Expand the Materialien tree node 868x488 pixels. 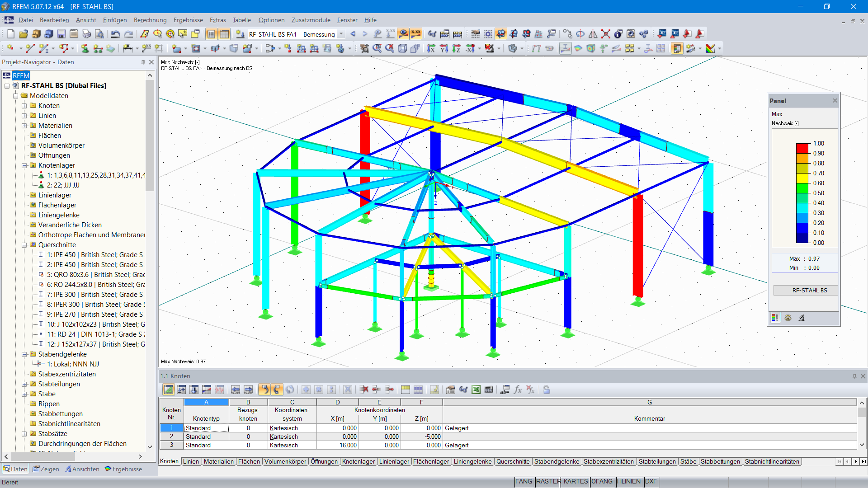coord(24,126)
